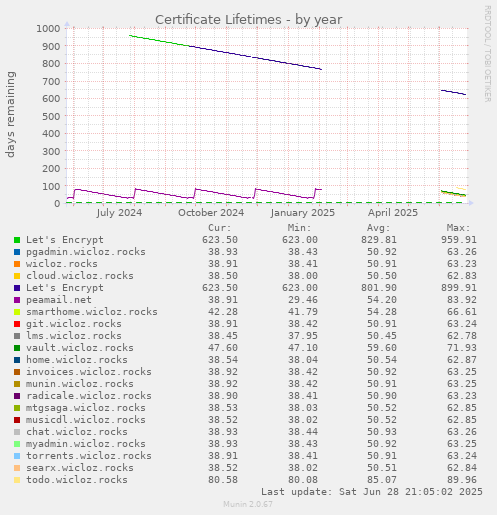This screenshot has height=515, width=497.
Task: Click the Let's Encrypt label with max 959.91
Action: click(x=65, y=240)
